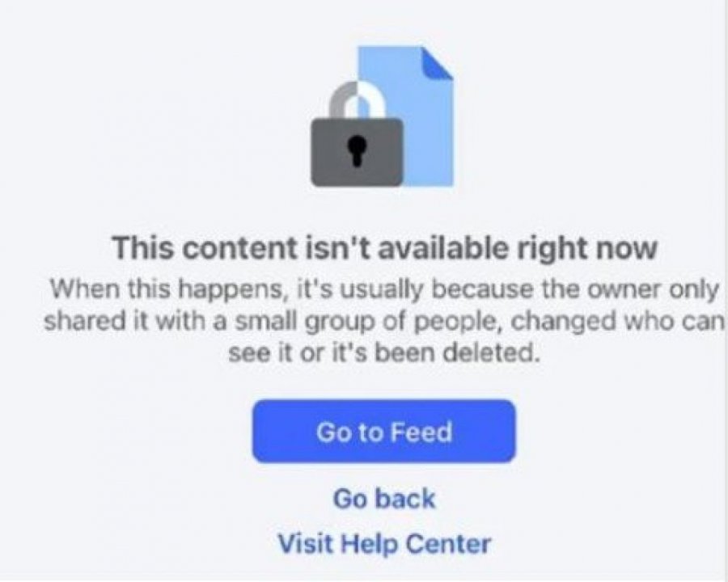Click the blue document page icon
728x582 pixels.
tap(405, 116)
